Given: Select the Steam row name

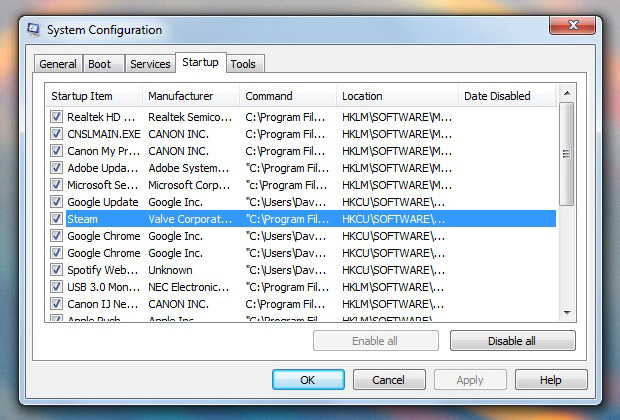Looking at the screenshot, I should pyautogui.click(x=82, y=219).
